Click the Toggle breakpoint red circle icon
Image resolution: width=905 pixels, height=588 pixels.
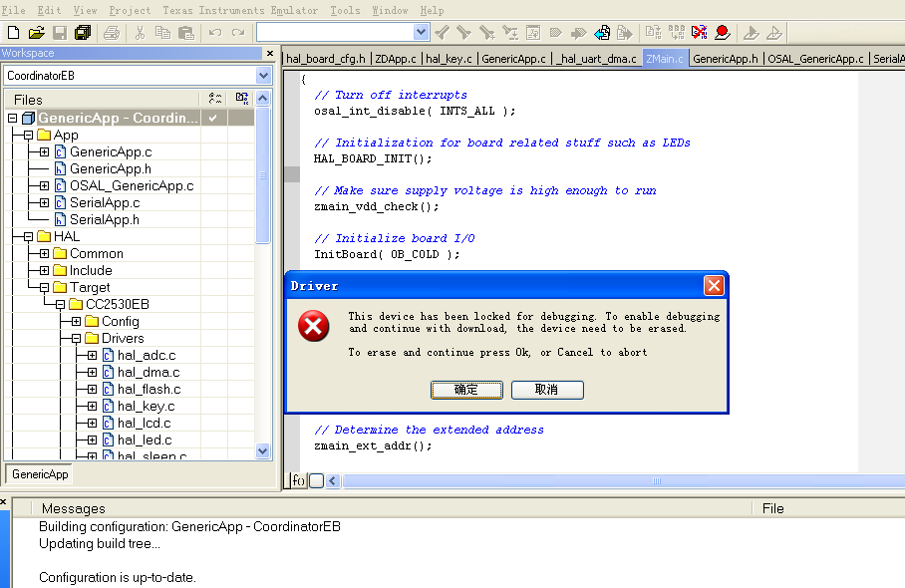pos(722,33)
